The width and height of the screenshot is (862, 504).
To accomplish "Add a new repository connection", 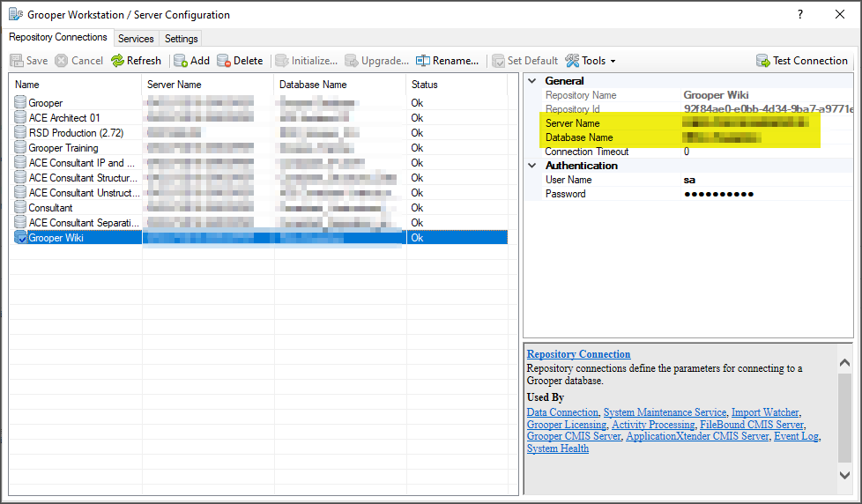I will point(191,61).
